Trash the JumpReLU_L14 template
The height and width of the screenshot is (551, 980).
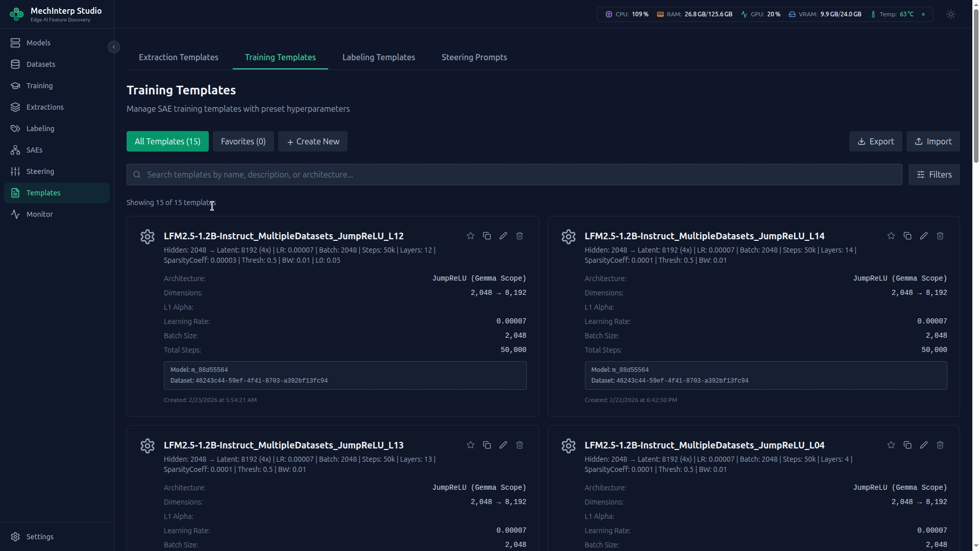[x=940, y=236]
